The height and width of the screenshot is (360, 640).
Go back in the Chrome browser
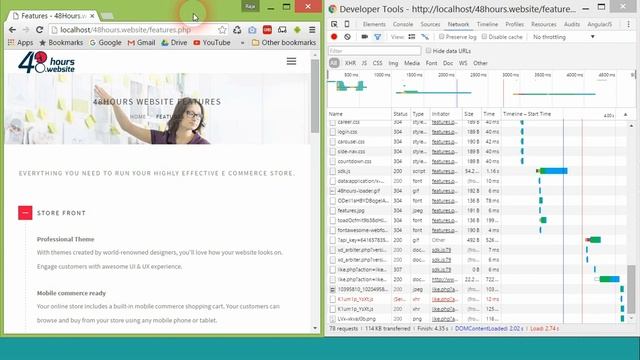click(12, 30)
